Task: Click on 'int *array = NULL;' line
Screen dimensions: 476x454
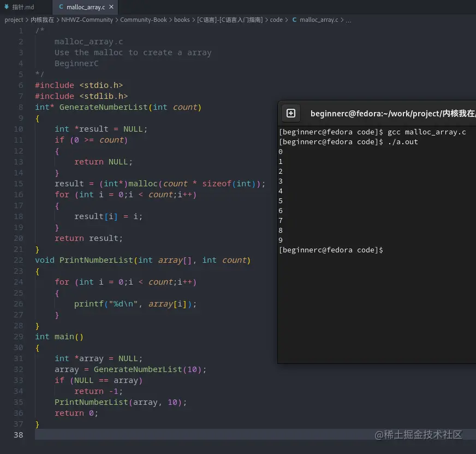Action: click(x=98, y=358)
